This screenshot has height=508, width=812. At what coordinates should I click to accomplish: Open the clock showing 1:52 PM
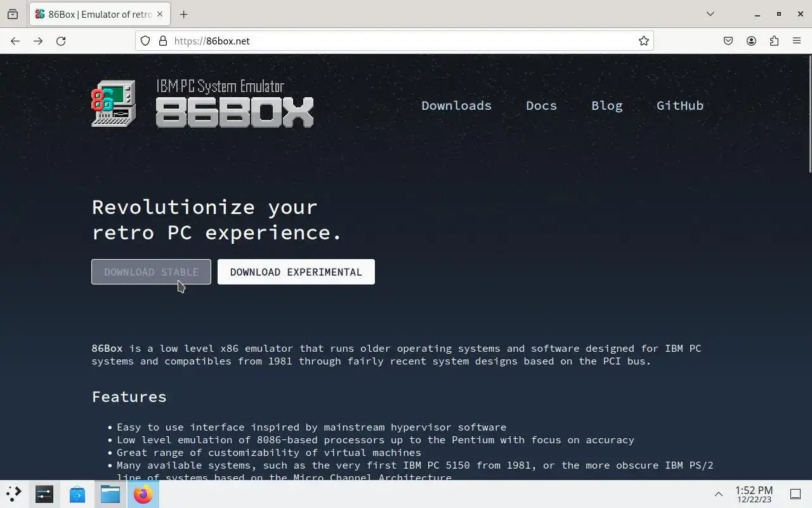pos(754,494)
